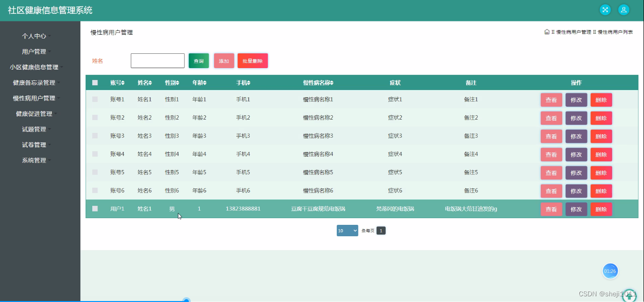The height and width of the screenshot is (302, 644).
Task: Check the checkbox on 用户1 row
Action: coord(95,209)
